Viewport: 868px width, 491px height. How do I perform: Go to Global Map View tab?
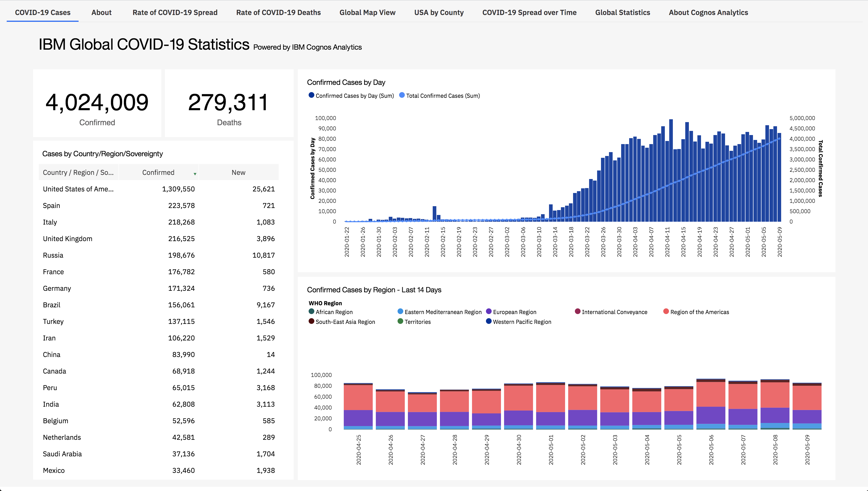pyautogui.click(x=367, y=12)
